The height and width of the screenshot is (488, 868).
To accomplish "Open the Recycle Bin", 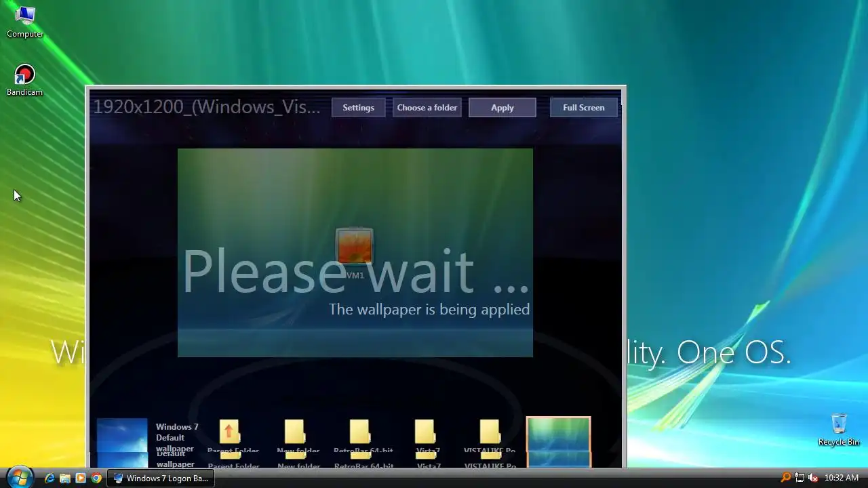I will [x=839, y=430].
